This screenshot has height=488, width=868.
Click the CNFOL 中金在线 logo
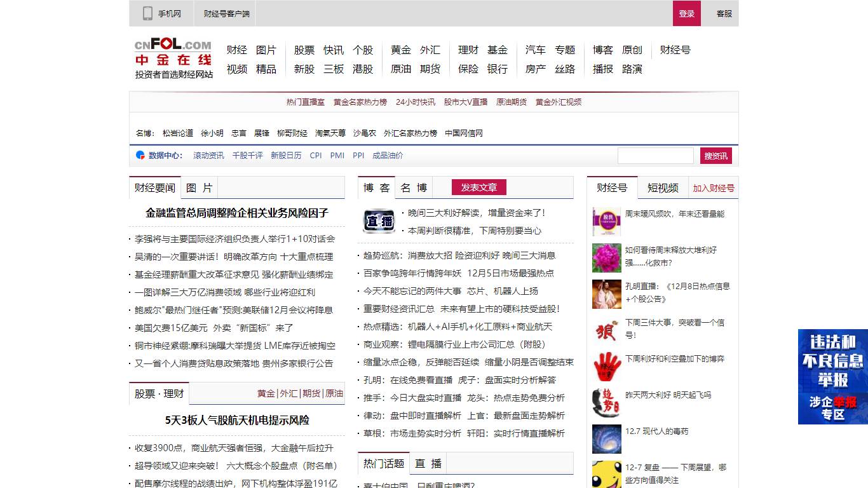[x=172, y=57]
